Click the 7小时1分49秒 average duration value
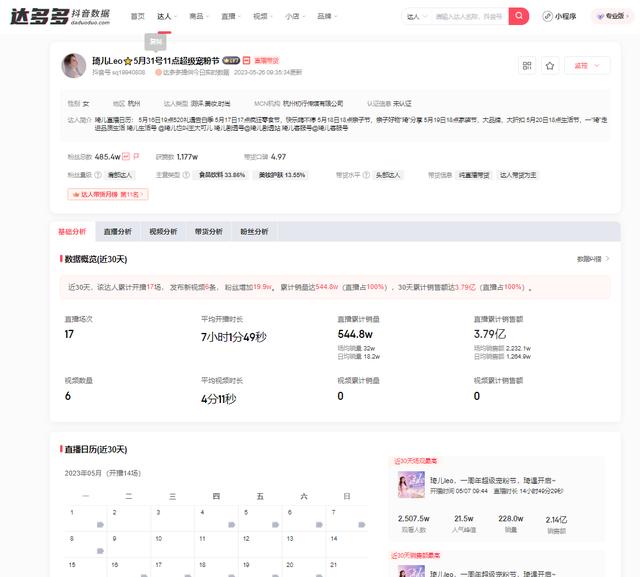 [233, 337]
